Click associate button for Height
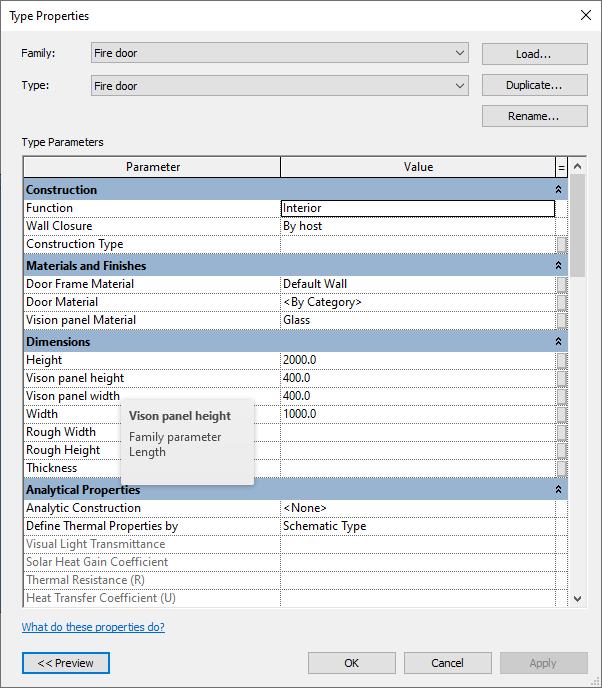The image size is (602, 688). coord(562,361)
